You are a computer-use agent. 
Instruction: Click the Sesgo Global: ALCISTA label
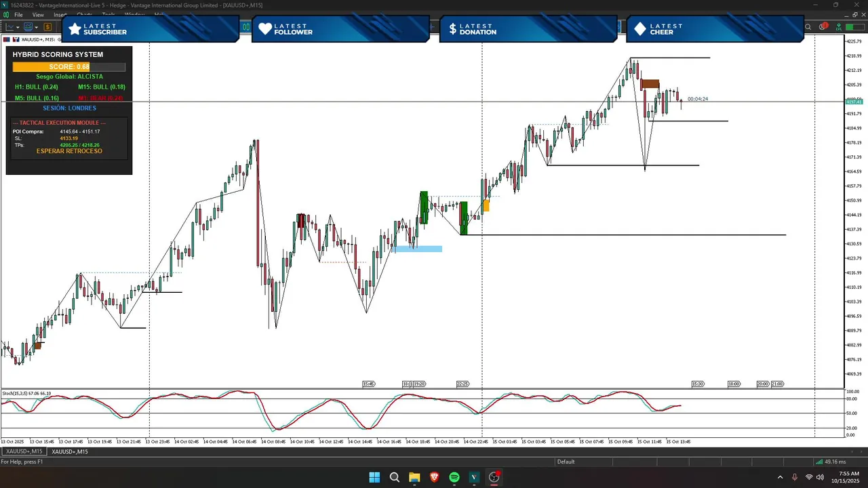[69, 77]
